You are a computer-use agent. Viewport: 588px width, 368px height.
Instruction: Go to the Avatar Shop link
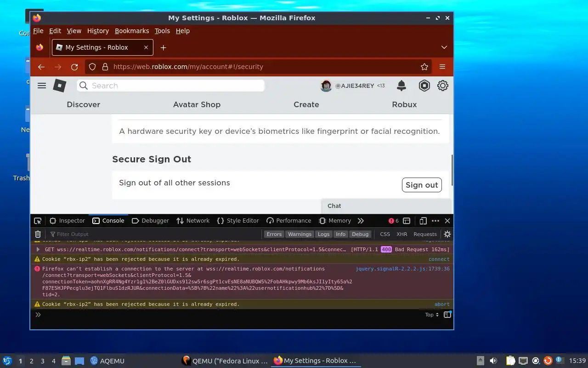point(197,104)
